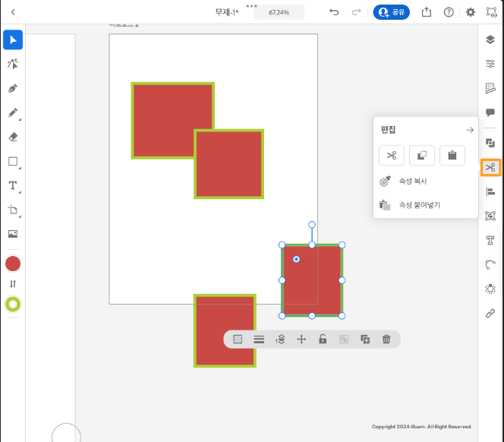Open the combine shapes pathfinder panel

pos(490,143)
